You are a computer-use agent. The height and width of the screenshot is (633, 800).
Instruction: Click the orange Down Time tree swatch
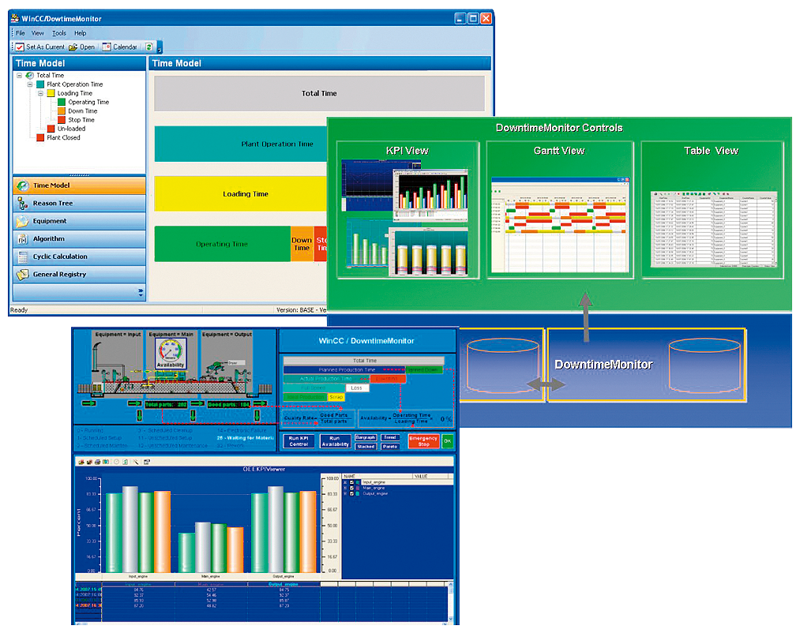pyautogui.click(x=62, y=111)
